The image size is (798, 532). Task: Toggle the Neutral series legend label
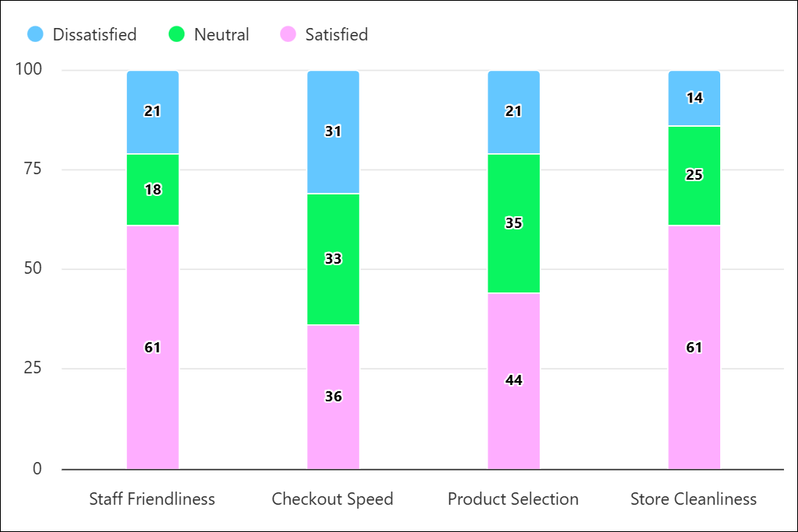[x=221, y=35]
